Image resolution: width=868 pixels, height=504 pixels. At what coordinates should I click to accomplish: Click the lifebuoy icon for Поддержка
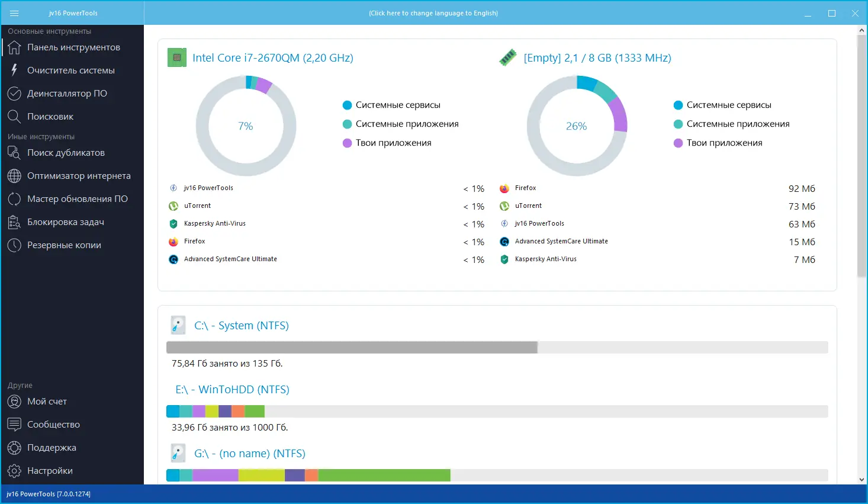14,448
